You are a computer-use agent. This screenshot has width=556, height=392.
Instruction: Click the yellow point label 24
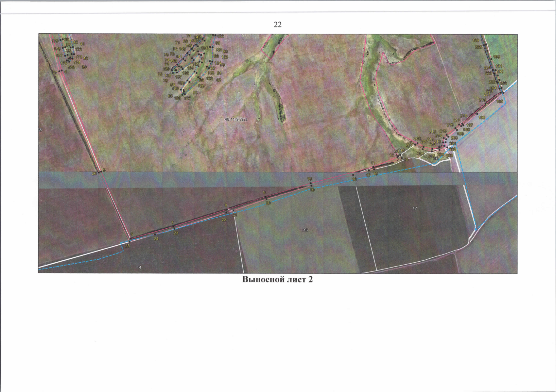[x=156, y=239]
